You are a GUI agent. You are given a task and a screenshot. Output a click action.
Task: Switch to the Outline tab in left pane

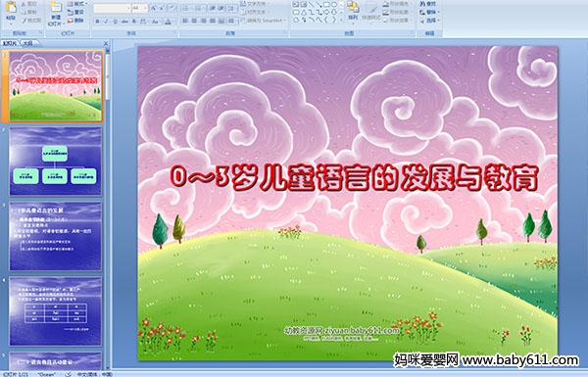tap(27, 43)
